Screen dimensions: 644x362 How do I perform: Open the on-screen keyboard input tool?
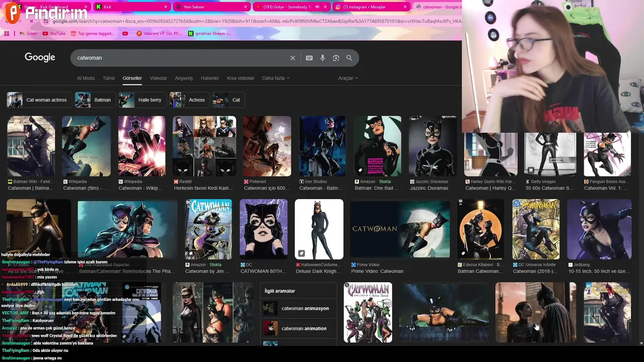[x=309, y=58]
